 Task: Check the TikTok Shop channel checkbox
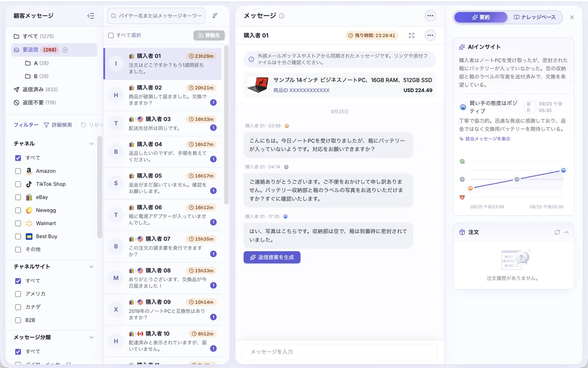click(18, 184)
